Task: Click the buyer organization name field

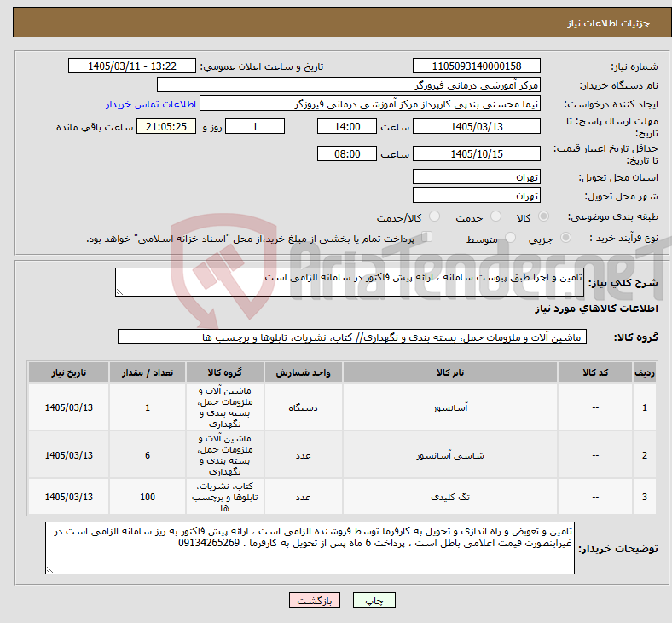Action: tap(349, 84)
